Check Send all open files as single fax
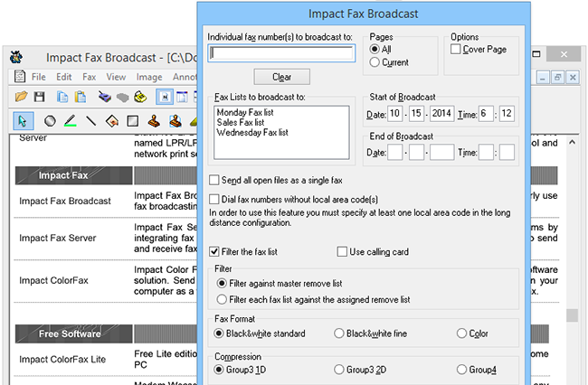Image resolution: width=588 pixels, height=385 pixels. point(214,181)
